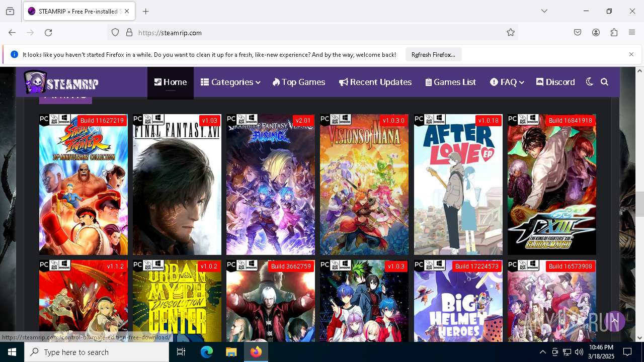Click the Firefox taskbar icon

pyautogui.click(x=256, y=352)
